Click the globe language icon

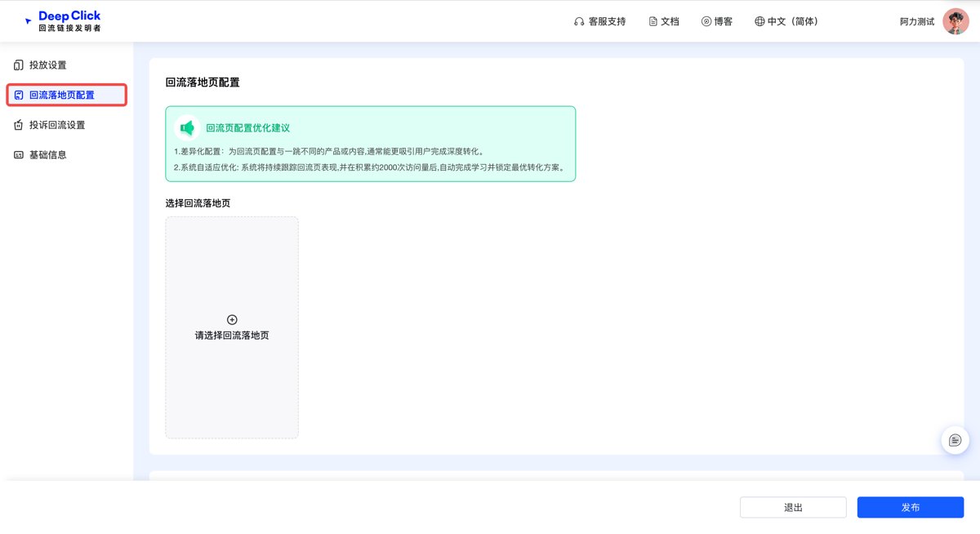coord(759,22)
